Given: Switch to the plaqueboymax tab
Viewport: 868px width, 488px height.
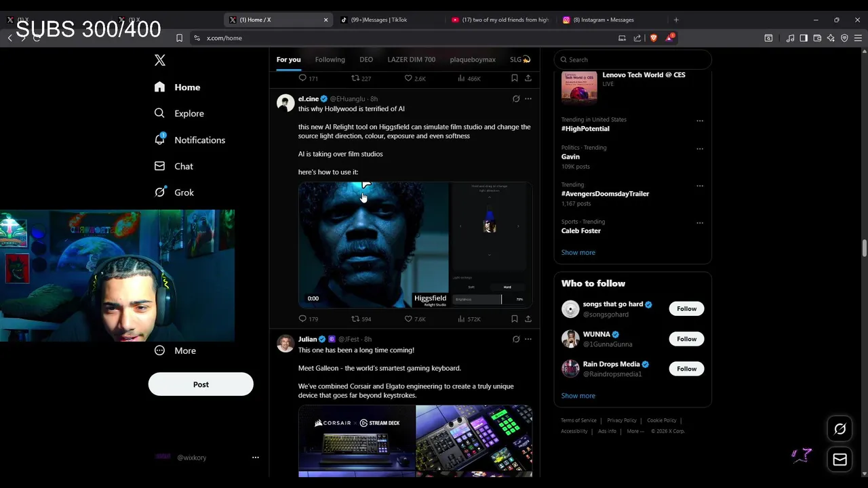Looking at the screenshot, I should coord(473,60).
